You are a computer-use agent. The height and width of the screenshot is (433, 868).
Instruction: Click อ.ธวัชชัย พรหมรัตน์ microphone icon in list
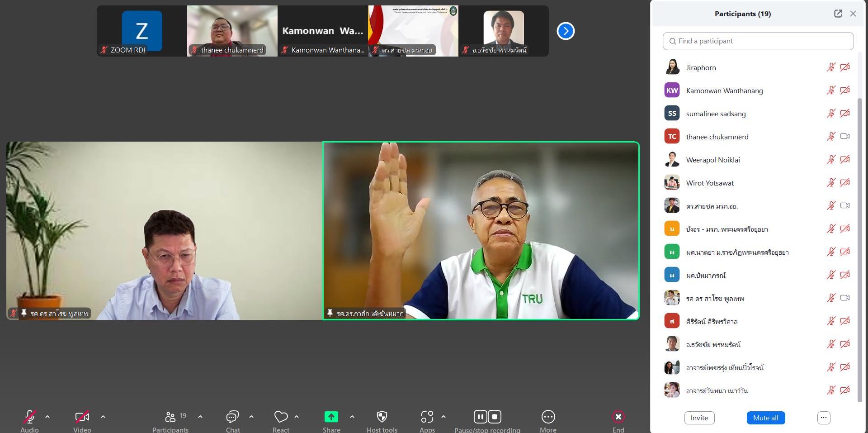[x=831, y=344]
